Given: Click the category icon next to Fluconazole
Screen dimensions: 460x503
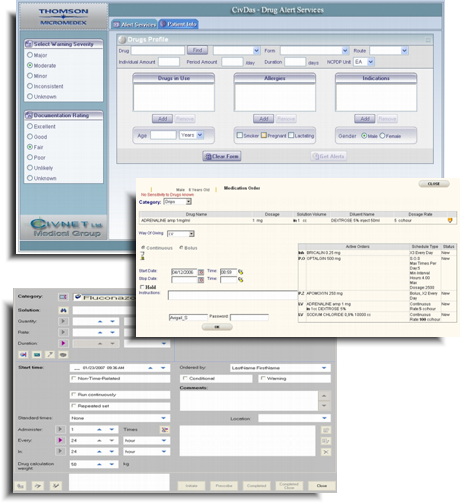Looking at the screenshot, I should [63, 297].
